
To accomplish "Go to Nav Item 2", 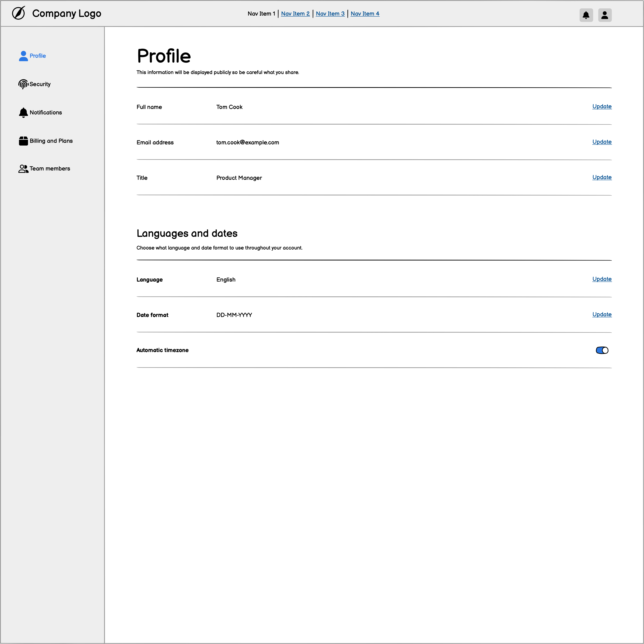I will tap(295, 14).
